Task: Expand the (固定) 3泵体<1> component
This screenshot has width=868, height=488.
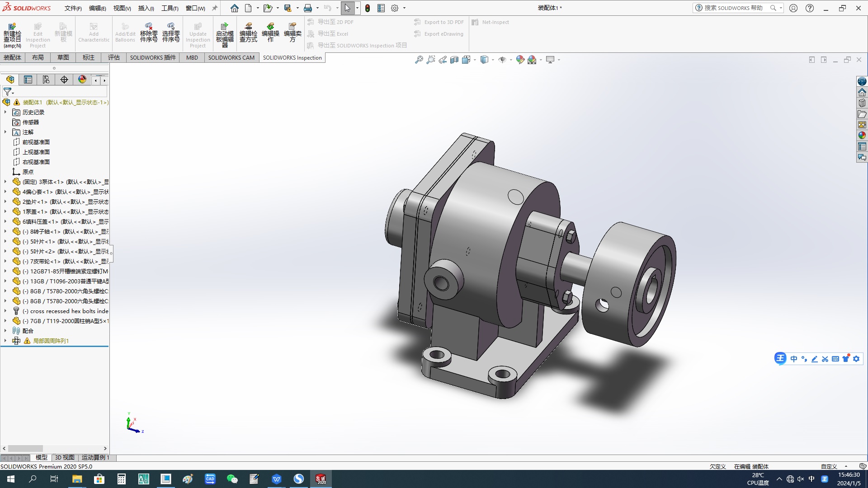Action: coord(5,182)
